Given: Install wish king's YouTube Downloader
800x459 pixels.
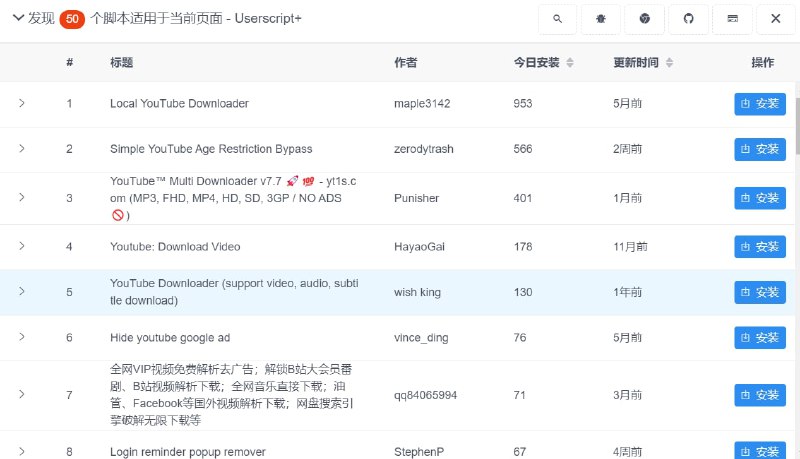Looking at the screenshot, I should tap(760, 292).
